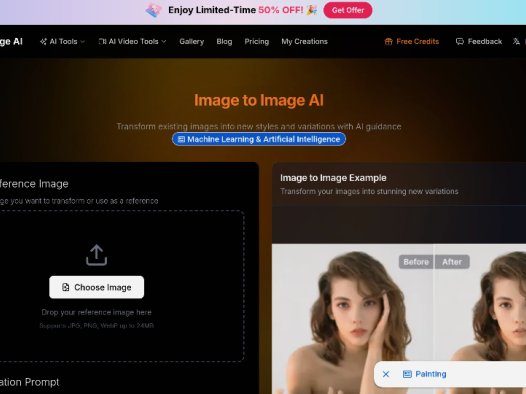
Task: Click the 'Drop your reference image here' text
Action: pyautogui.click(x=97, y=312)
